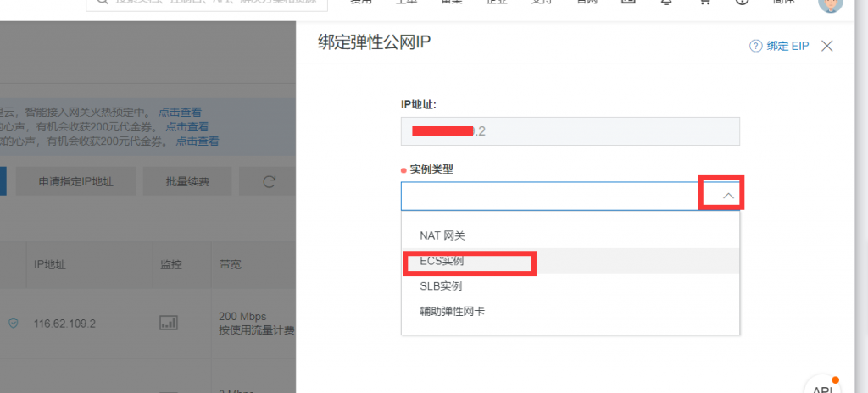Open the floating API button

(823, 385)
